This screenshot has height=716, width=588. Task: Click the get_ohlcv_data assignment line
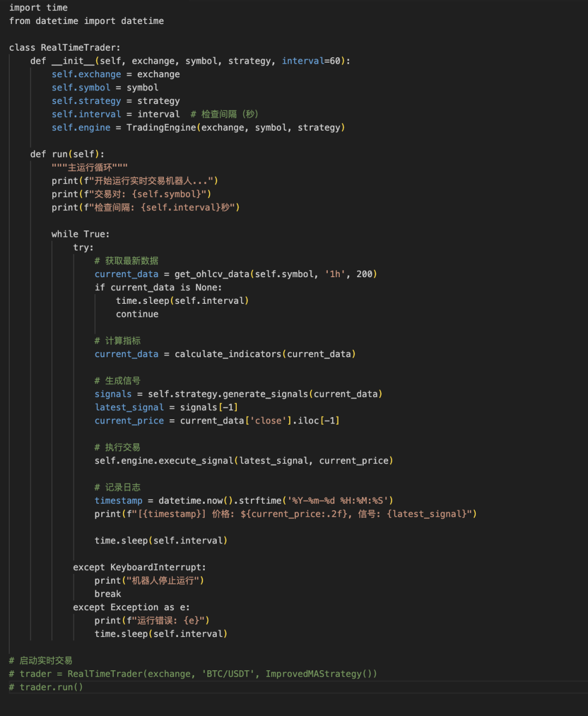(x=236, y=274)
